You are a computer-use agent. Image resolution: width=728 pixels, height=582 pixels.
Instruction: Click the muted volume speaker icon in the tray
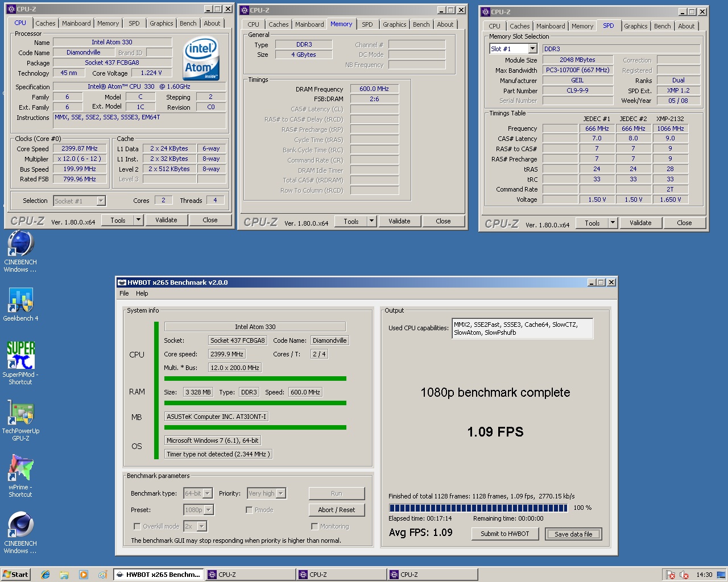tap(684, 575)
